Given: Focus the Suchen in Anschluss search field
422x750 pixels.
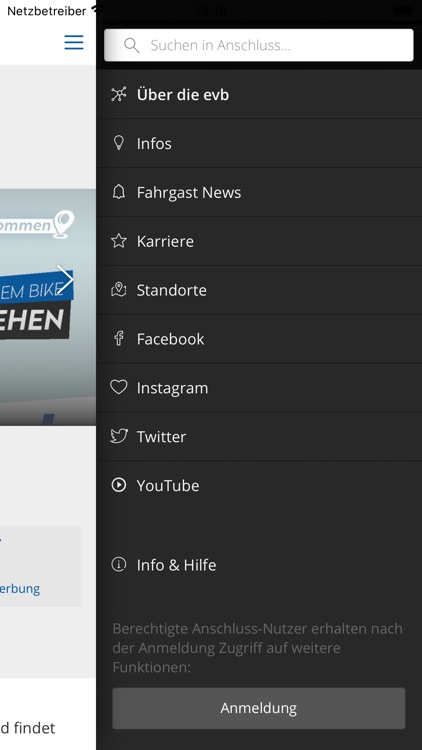Looking at the screenshot, I should click(259, 45).
